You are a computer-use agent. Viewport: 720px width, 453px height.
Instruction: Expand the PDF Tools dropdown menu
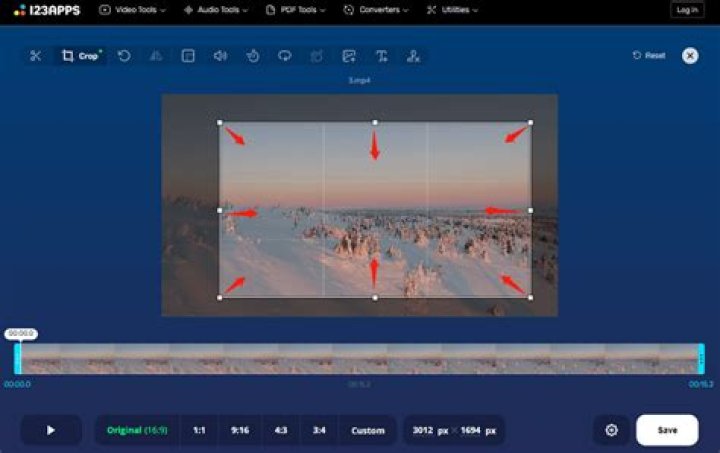point(297,10)
